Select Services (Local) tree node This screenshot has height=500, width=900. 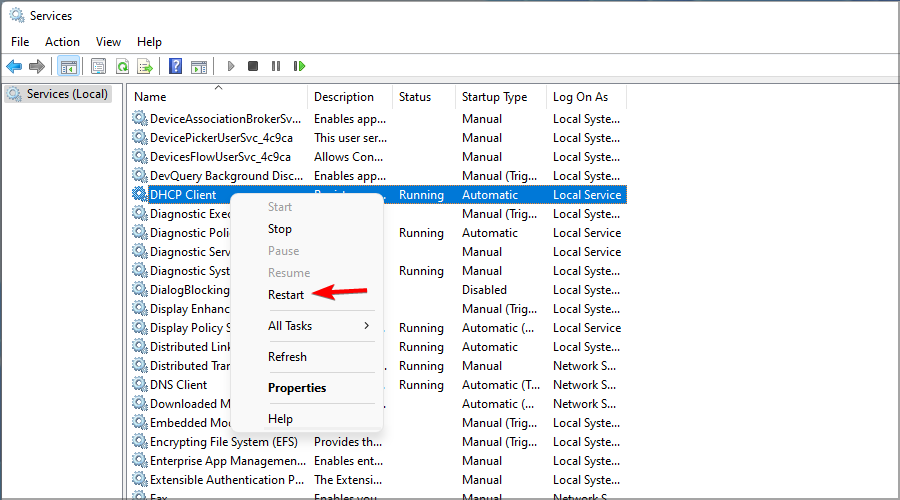tap(58, 94)
